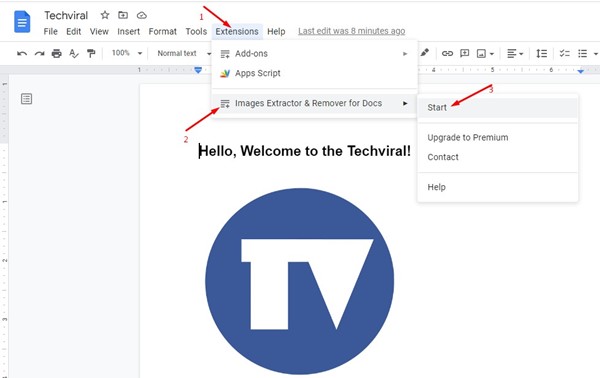Select the Paint format roller icon
The image size is (600, 378).
(x=91, y=54)
